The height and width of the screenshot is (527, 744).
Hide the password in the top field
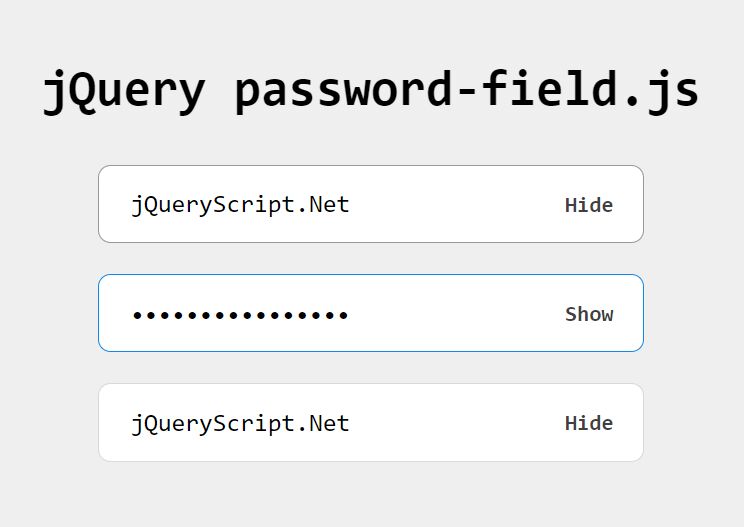(x=588, y=205)
